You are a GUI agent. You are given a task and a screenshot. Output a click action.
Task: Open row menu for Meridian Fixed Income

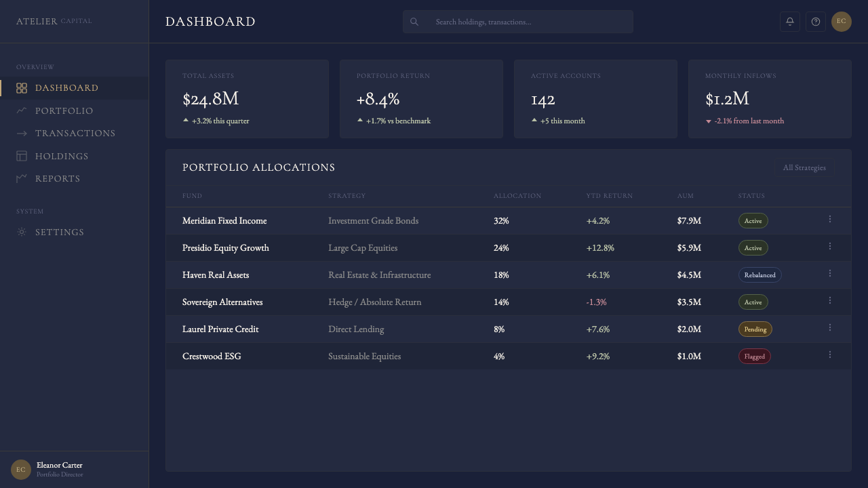[830, 219]
